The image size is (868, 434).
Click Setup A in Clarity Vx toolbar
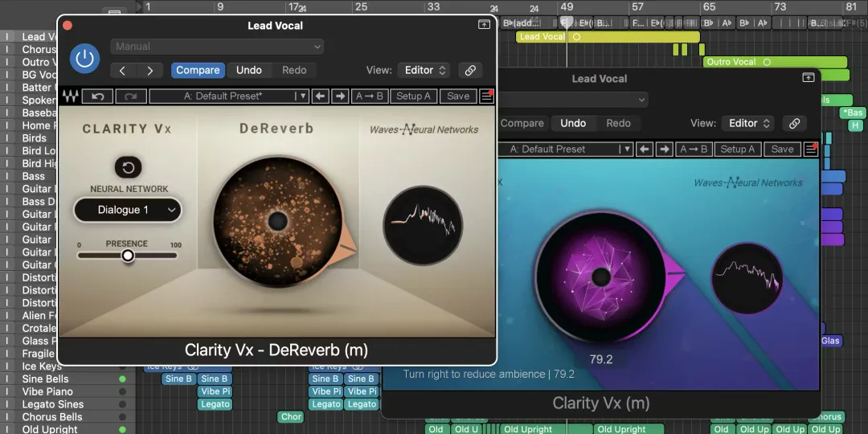[x=738, y=149]
